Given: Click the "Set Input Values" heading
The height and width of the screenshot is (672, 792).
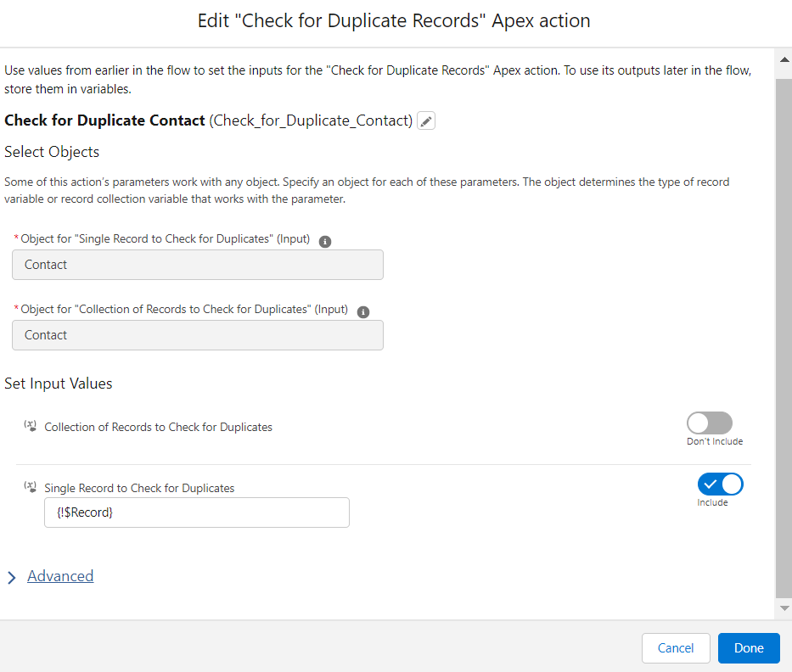Looking at the screenshot, I should 59,384.
